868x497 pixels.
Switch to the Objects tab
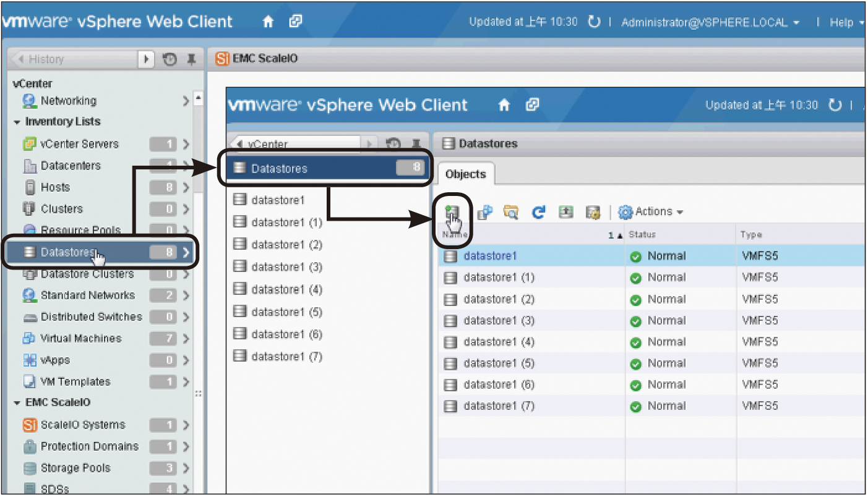click(466, 174)
